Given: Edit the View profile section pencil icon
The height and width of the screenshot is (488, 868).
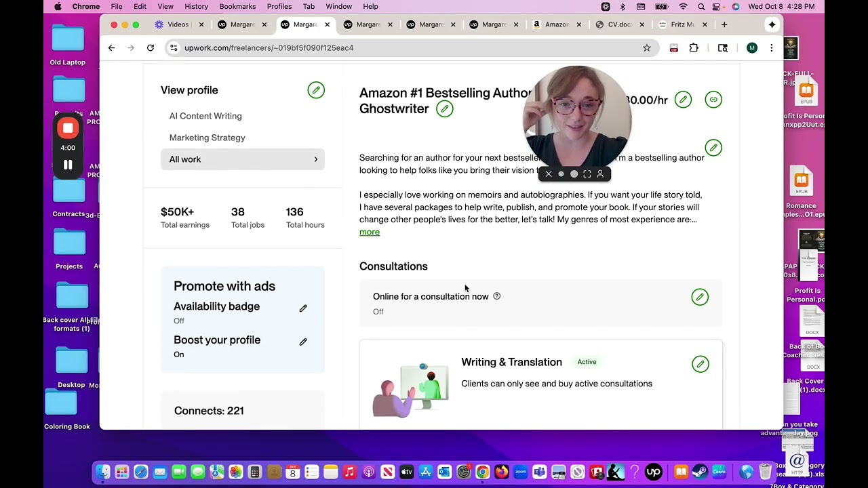Looking at the screenshot, I should pos(316,90).
